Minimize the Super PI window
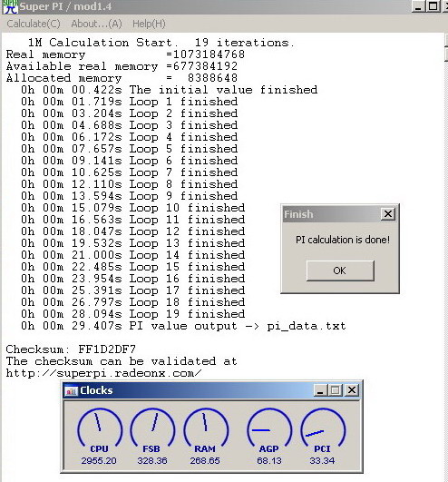This screenshot has height=482, width=448. 418,6
